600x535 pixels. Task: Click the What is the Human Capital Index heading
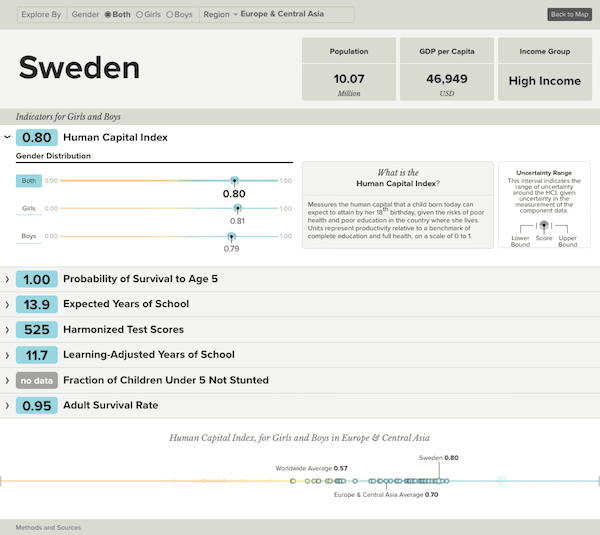click(x=398, y=178)
